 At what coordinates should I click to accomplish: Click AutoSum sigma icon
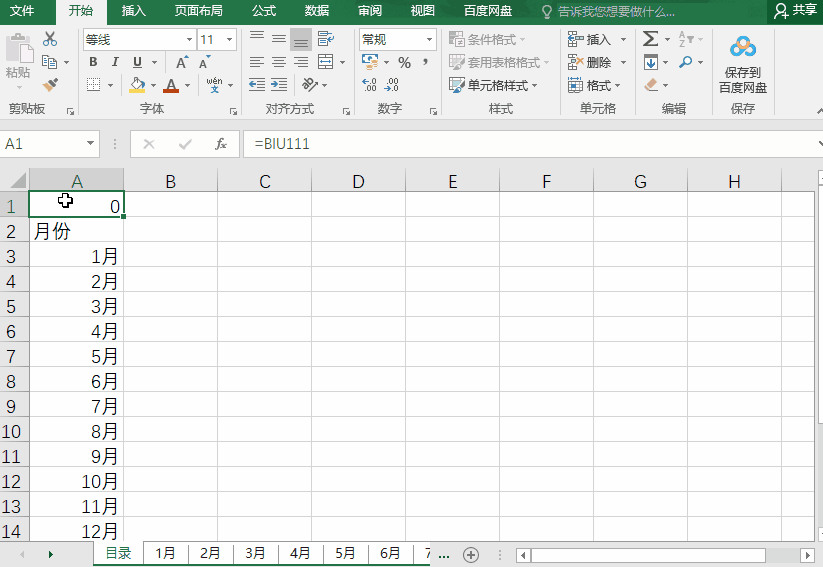click(650, 39)
